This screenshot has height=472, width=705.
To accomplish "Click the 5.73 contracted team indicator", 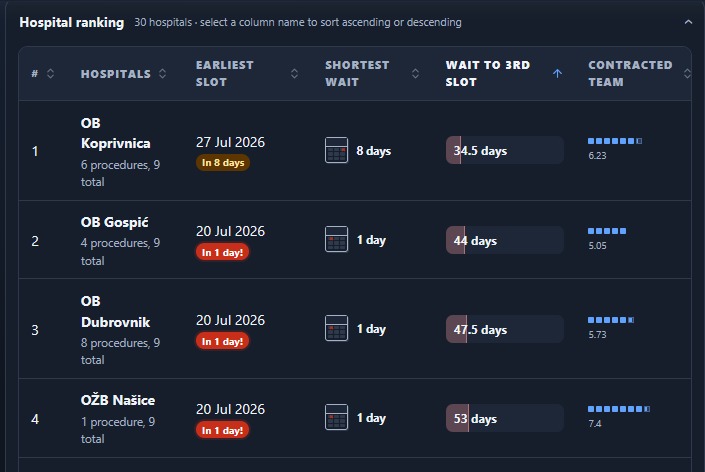I will point(611,327).
